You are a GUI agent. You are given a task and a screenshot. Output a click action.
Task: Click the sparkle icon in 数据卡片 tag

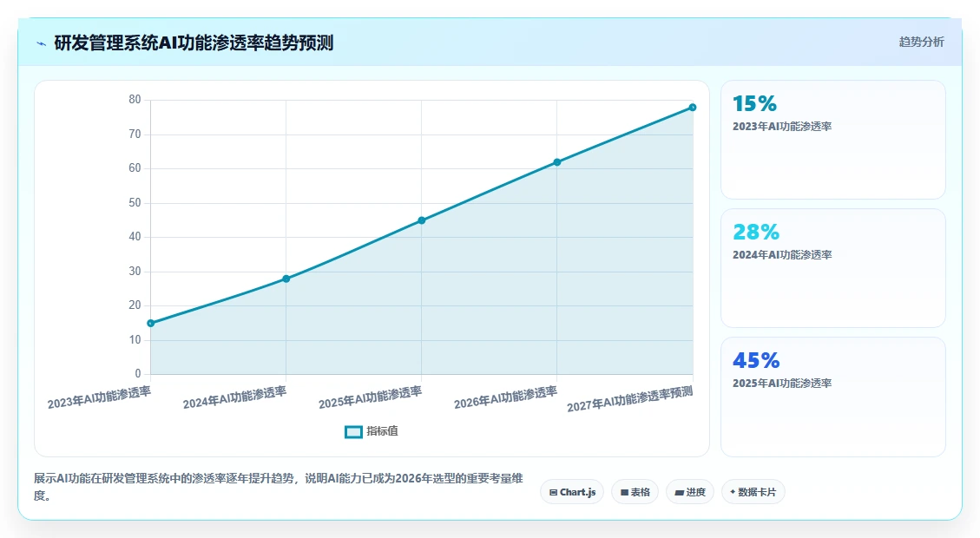(733, 492)
